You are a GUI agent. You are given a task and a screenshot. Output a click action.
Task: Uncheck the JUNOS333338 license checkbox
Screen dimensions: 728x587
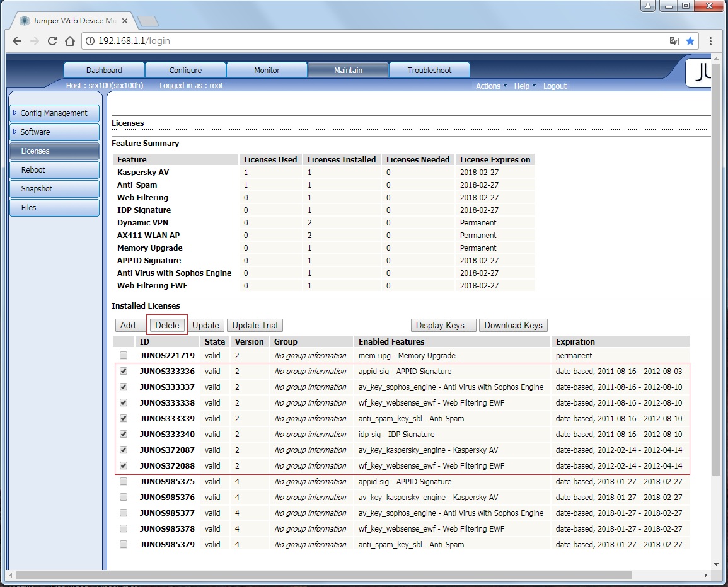coord(124,403)
